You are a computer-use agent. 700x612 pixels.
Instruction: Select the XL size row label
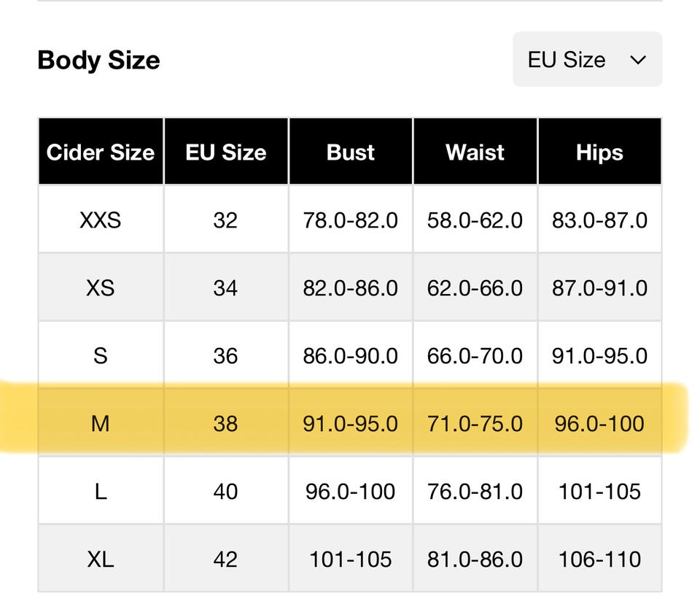[x=101, y=559]
